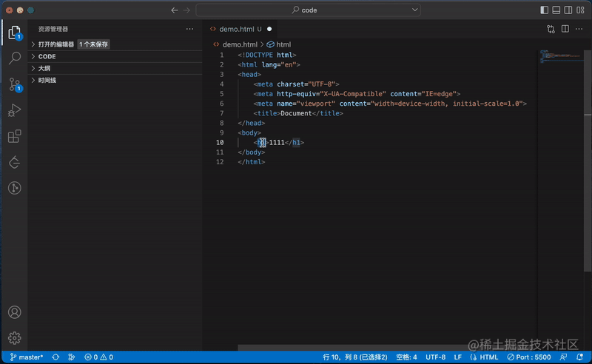Toggle the bottom panel layout icon
This screenshot has width=592, height=364.
pos(556,10)
